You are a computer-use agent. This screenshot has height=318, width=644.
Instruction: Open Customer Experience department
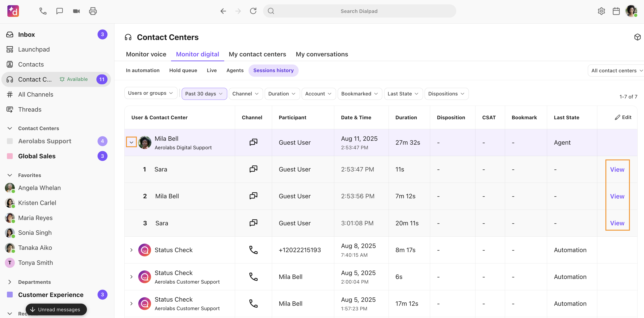coord(56,295)
